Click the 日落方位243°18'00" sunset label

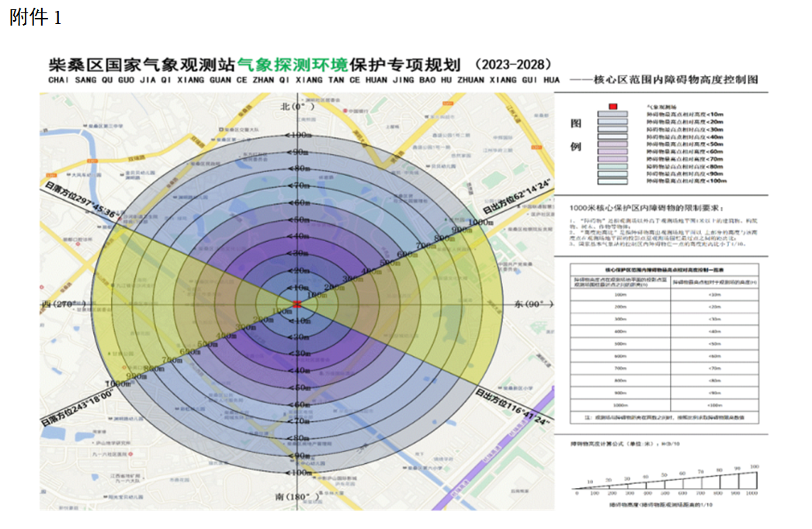pos(79,408)
